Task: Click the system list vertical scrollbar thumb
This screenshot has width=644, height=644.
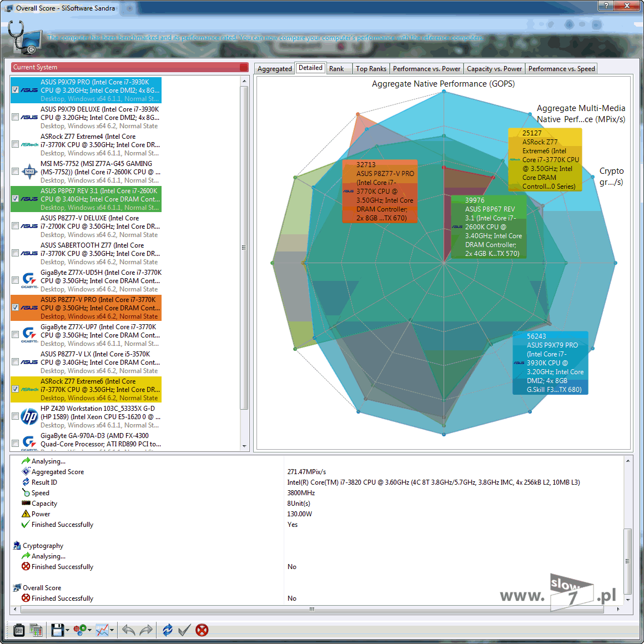Action: click(x=244, y=247)
